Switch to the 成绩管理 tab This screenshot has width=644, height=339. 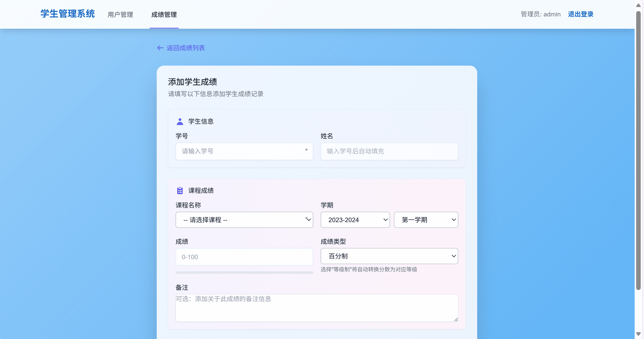click(164, 15)
